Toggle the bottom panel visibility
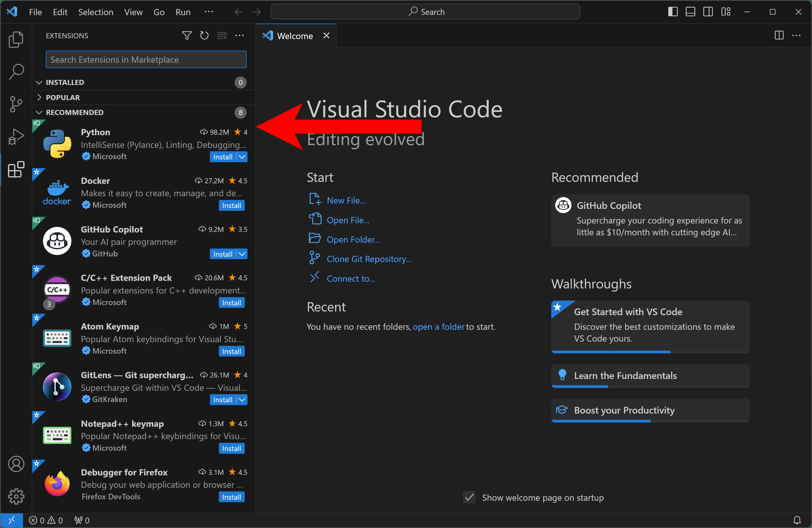Image resolution: width=812 pixels, height=528 pixels. (691, 12)
